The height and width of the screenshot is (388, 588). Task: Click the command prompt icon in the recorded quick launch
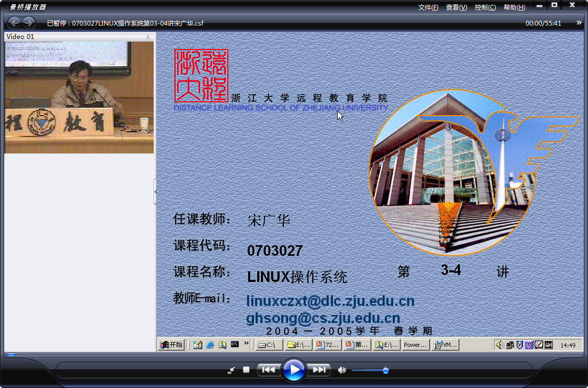pos(235,344)
